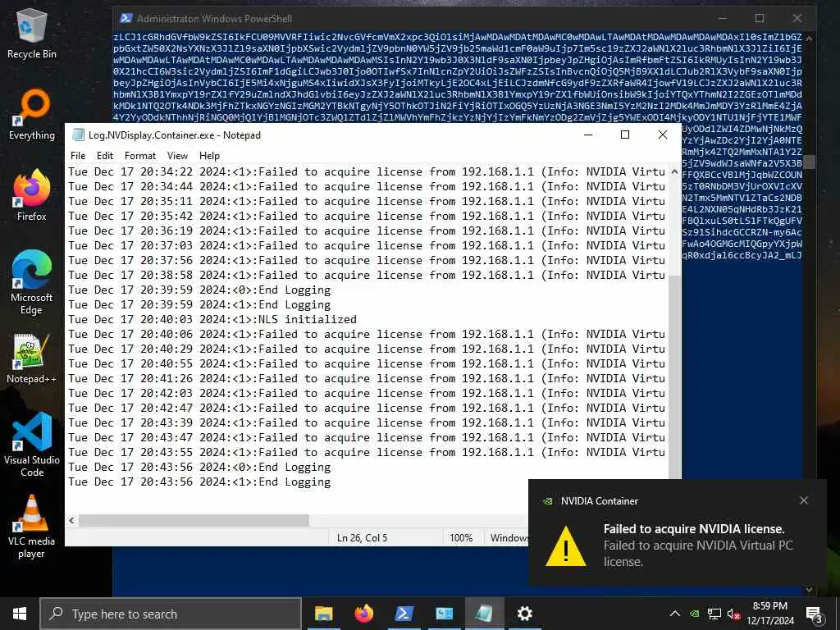Click the 20:43:47 failed license log line
Image resolution: width=840 pixels, height=630 pixels.
367,437
